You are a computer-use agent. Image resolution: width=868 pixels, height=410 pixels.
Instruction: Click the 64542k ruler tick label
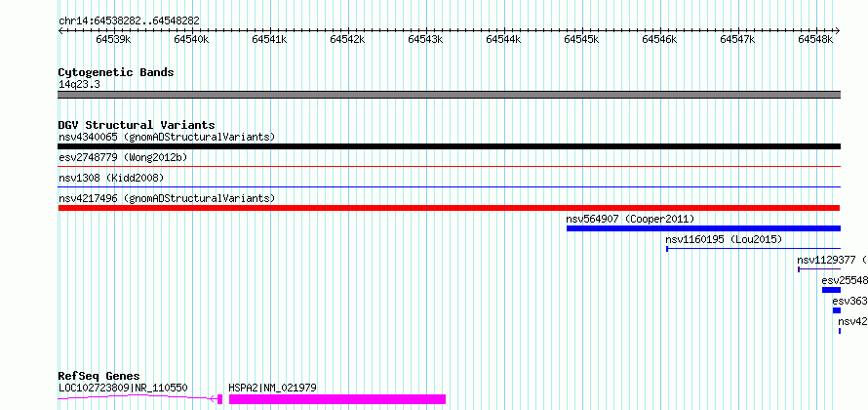(x=347, y=39)
